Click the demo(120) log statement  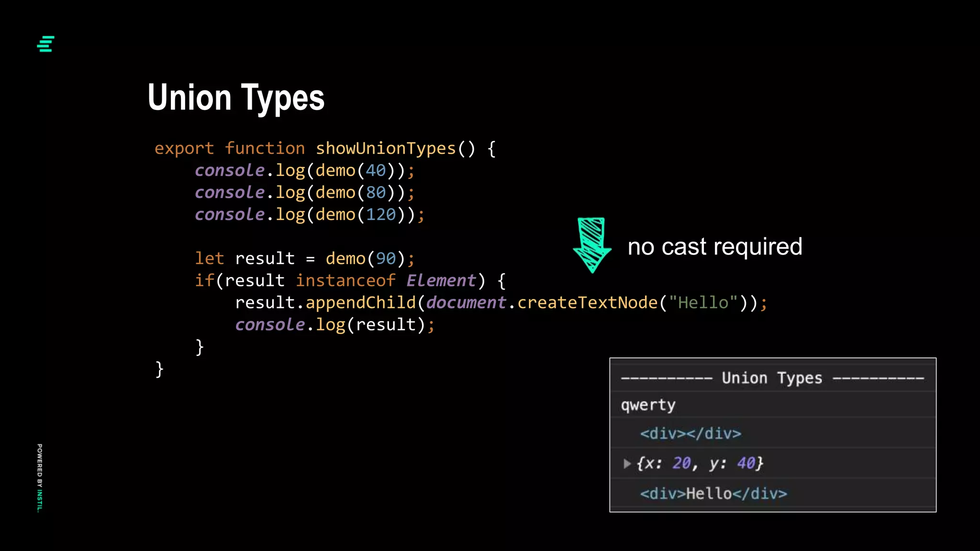309,215
